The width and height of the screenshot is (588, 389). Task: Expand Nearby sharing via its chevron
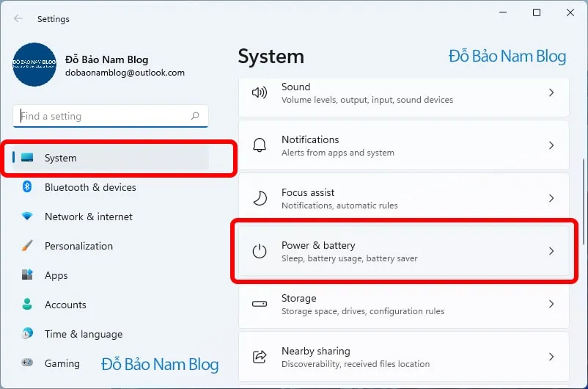551,357
